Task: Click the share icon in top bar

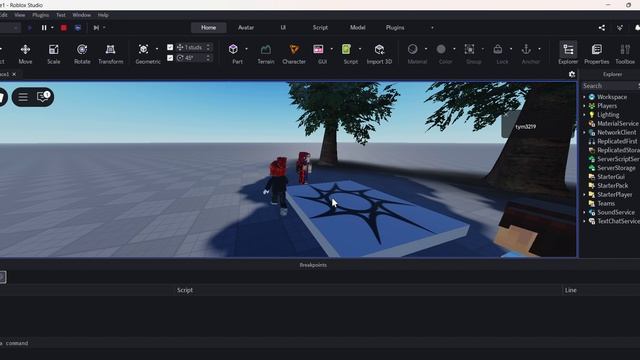Action: pyautogui.click(x=602, y=28)
